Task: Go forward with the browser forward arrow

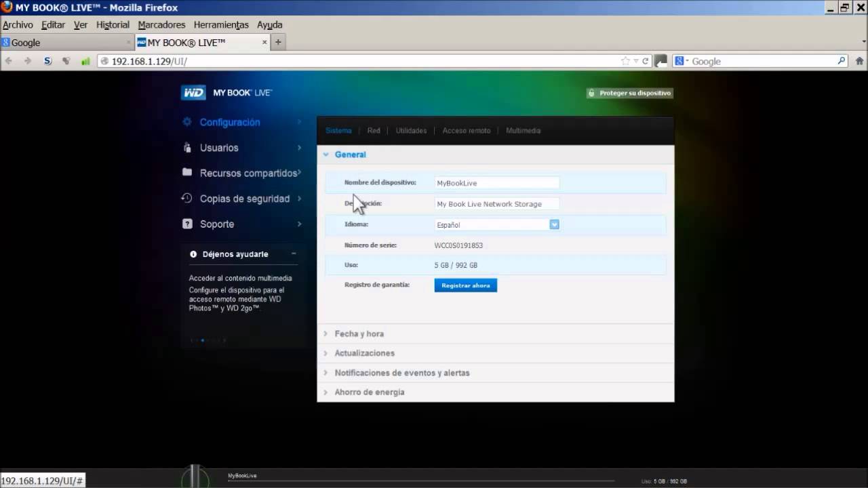Action: (28, 61)
